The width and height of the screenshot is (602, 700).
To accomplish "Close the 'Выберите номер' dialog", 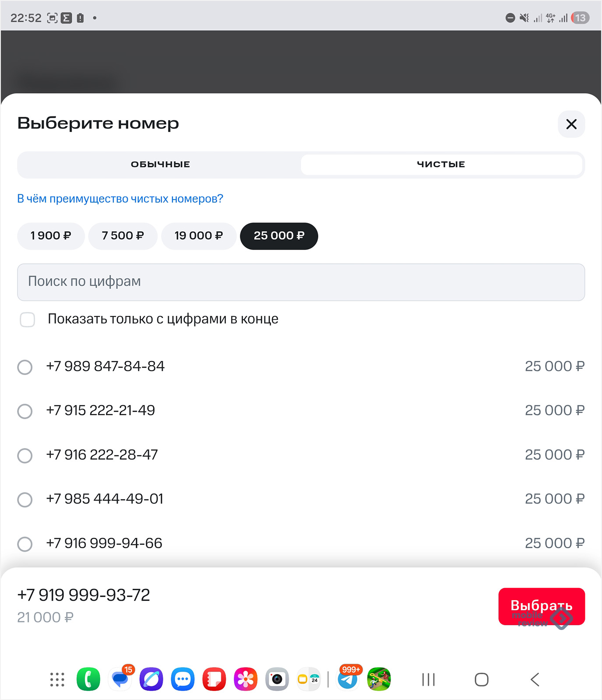I will (x=571, y=124).
